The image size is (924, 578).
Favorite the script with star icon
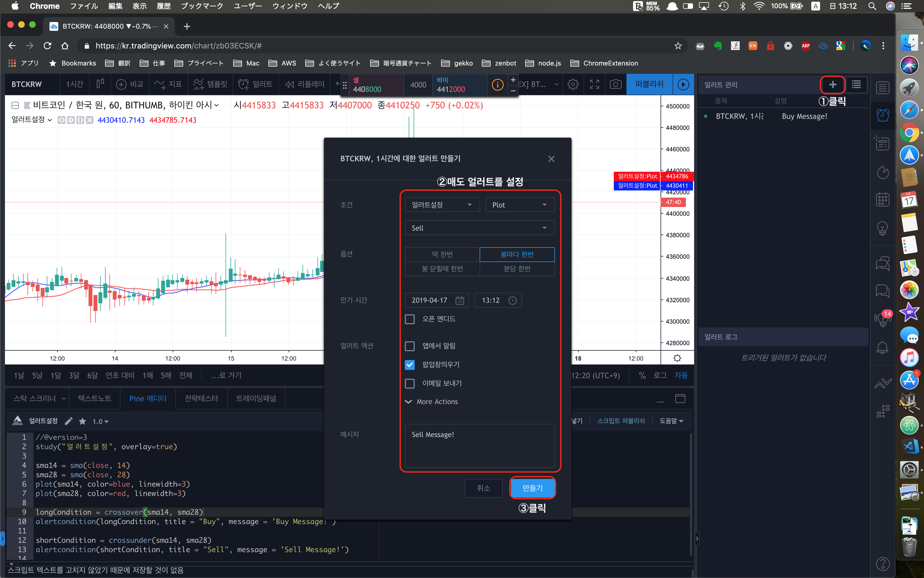pos(82,421)
